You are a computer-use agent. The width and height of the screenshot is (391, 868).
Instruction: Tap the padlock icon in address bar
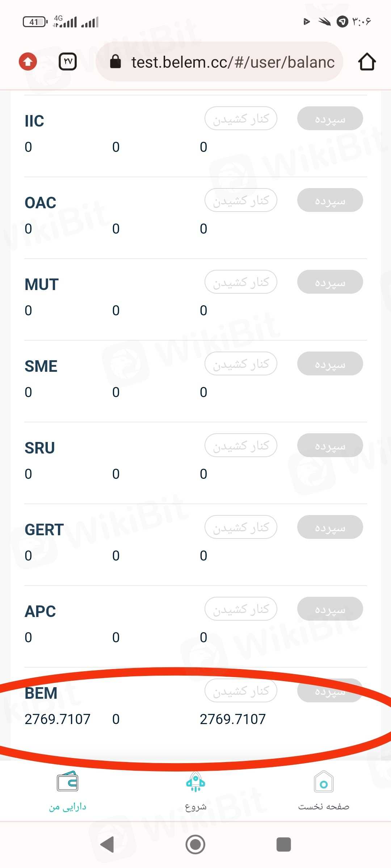(x=115, y=62)
